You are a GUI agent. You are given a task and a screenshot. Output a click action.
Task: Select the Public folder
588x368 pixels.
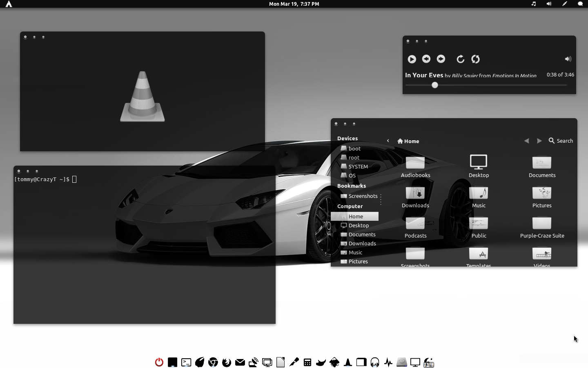coord(479,227)
